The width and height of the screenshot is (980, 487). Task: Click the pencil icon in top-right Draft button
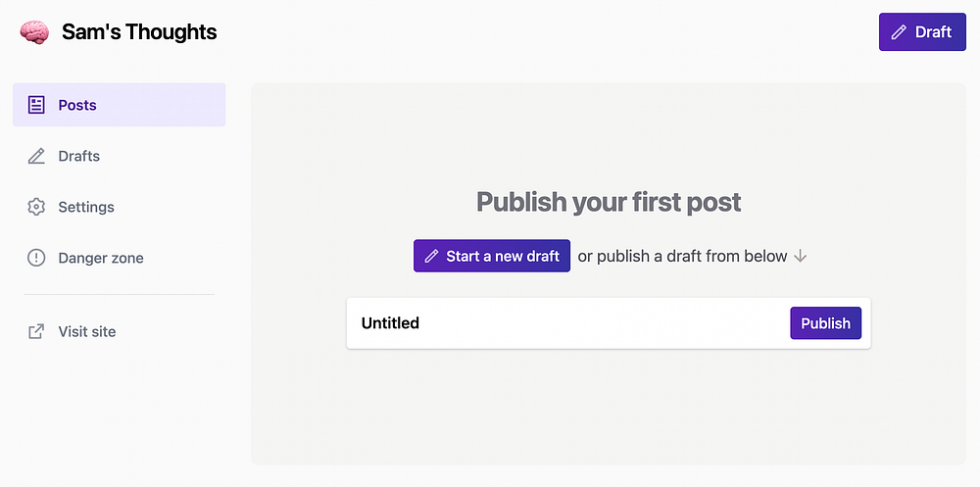(899, 32)
